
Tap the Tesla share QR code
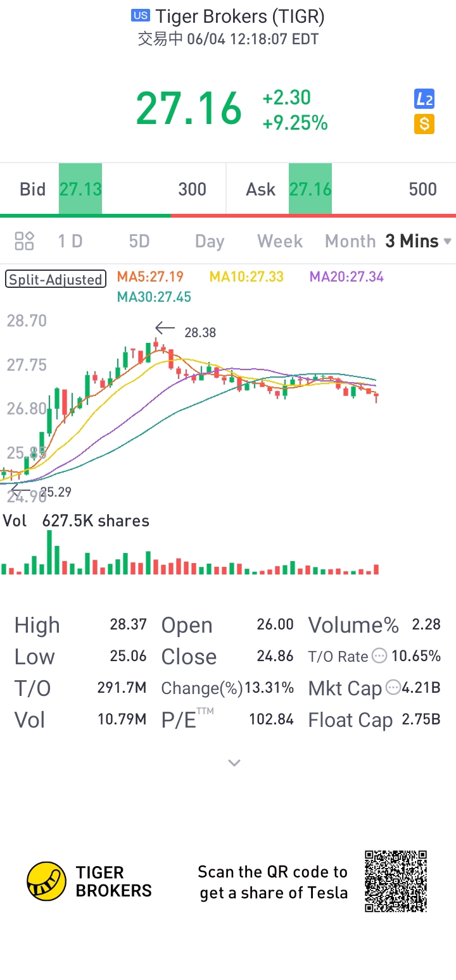(x=396, y=881)
